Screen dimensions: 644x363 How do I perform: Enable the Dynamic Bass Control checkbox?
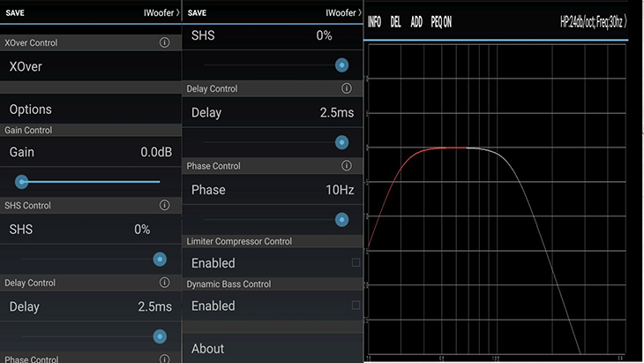(x=356, y=306)
